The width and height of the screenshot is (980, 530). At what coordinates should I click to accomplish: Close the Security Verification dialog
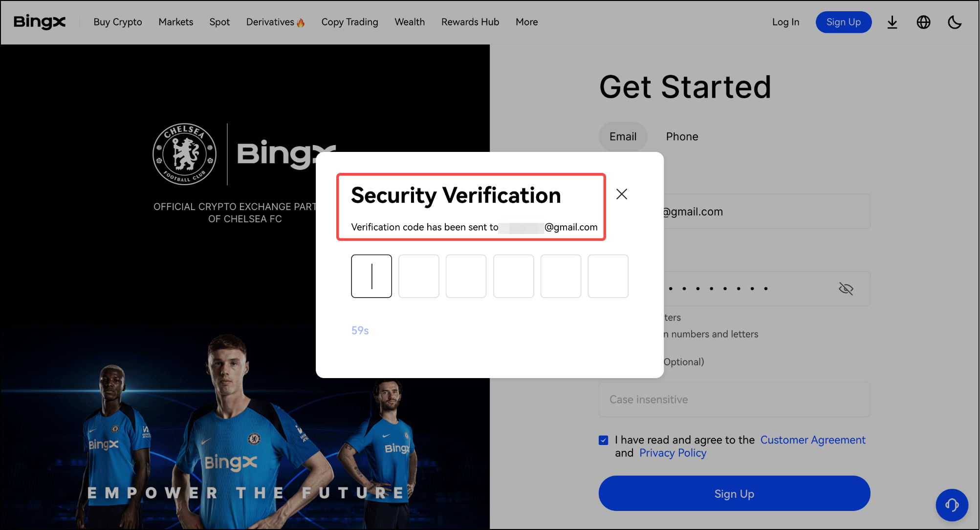[x=621, y=194]
